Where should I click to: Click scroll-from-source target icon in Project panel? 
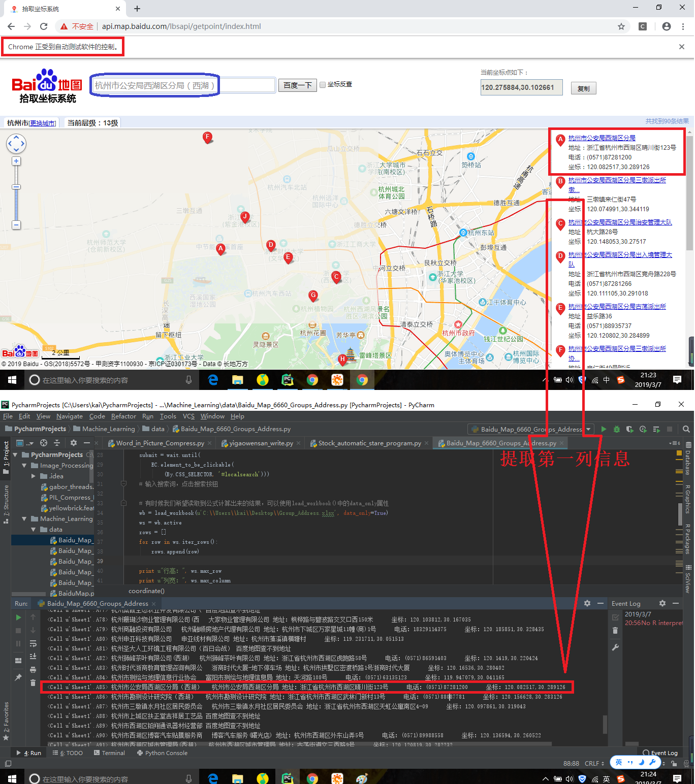[44, 443]
